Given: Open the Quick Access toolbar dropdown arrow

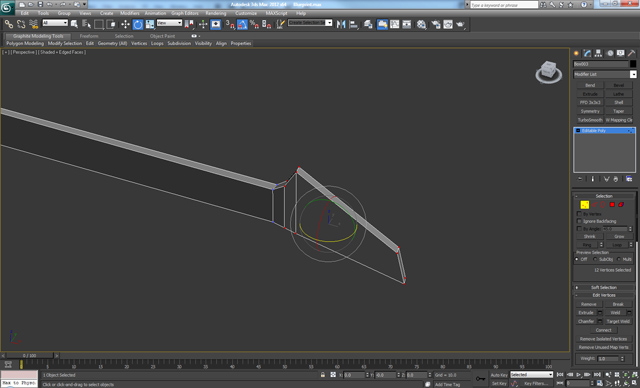Looking at the screenshot, I should tap(84, 4).
